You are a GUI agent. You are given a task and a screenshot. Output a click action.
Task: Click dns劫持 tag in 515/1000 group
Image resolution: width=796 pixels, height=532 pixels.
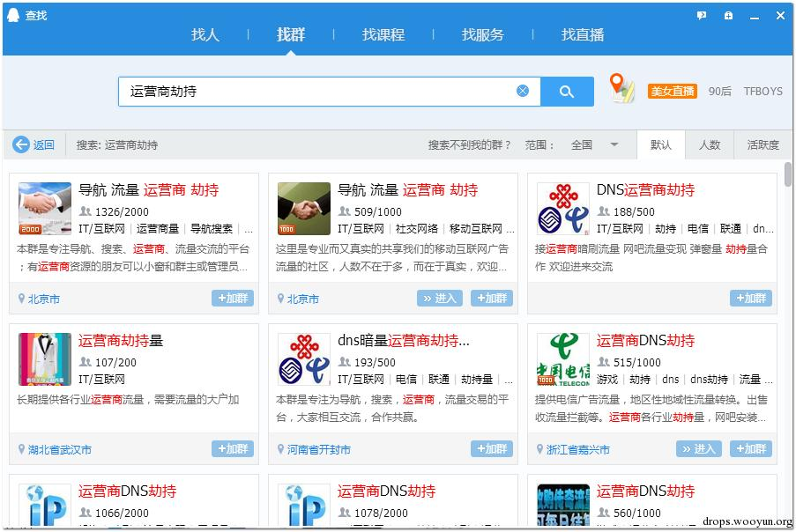point(710,380)
